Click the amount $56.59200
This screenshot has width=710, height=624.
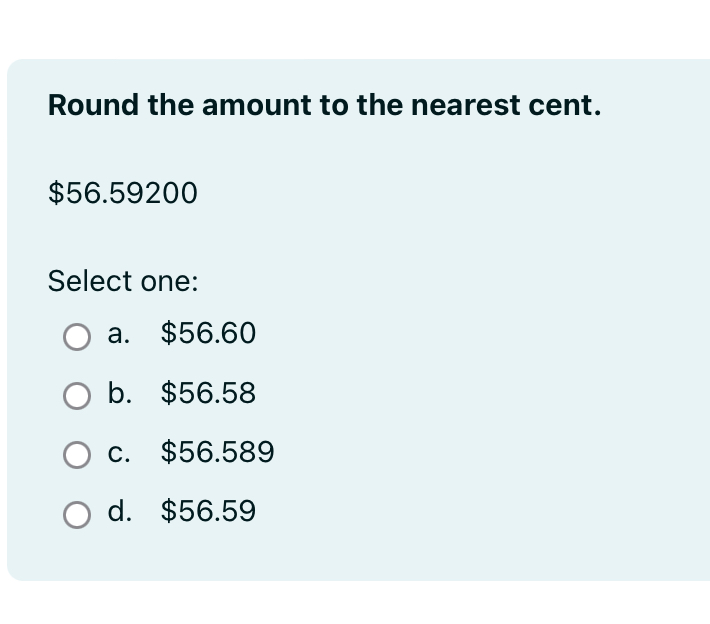pos(123,193)
